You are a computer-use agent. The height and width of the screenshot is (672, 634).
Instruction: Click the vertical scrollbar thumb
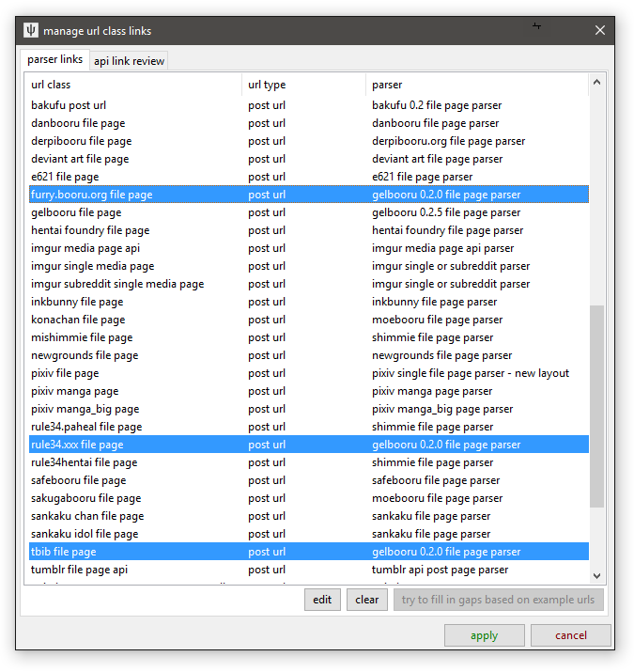click(596, 406)
